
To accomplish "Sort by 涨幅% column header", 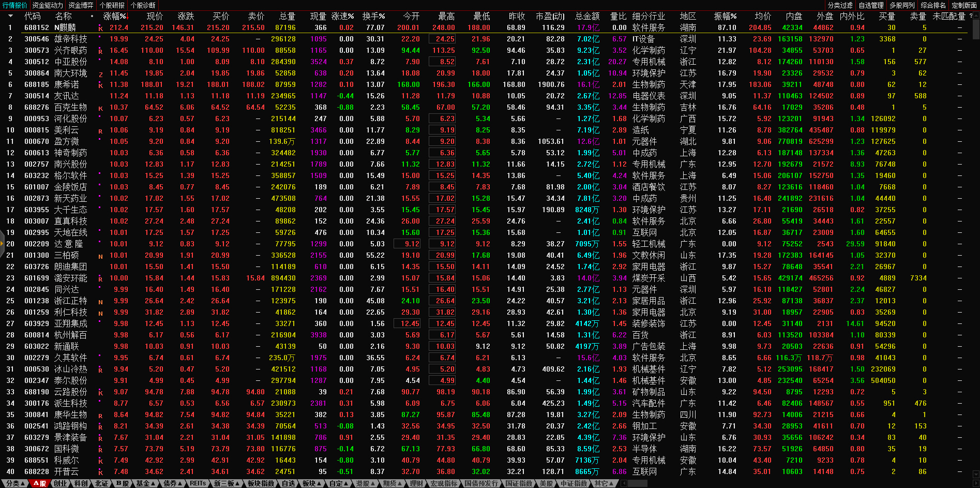I will (115, 16).
